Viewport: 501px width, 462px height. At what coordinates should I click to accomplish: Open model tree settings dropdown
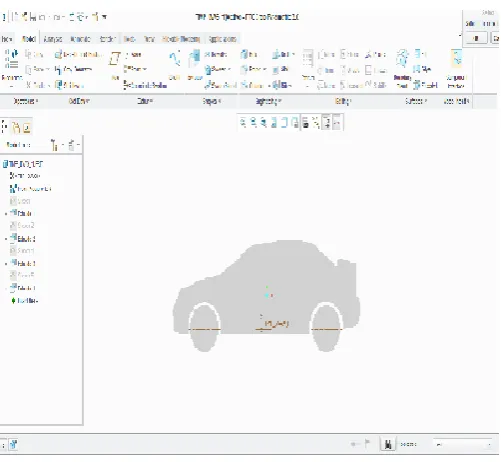[56, 145]
